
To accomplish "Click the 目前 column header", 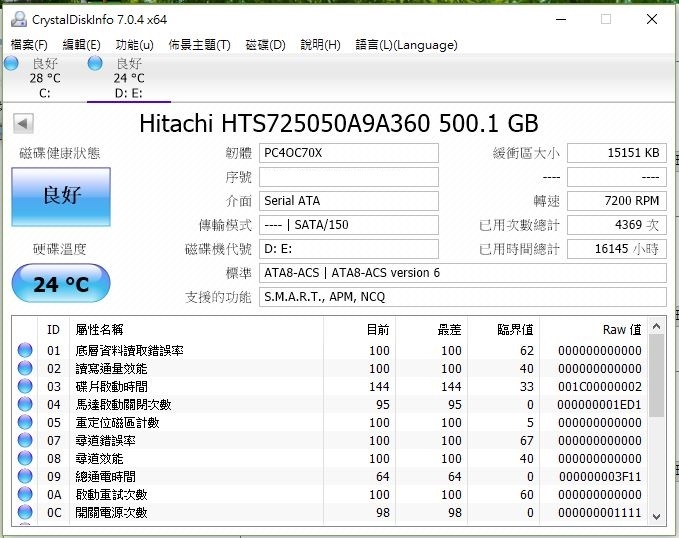I will [359, 330].
